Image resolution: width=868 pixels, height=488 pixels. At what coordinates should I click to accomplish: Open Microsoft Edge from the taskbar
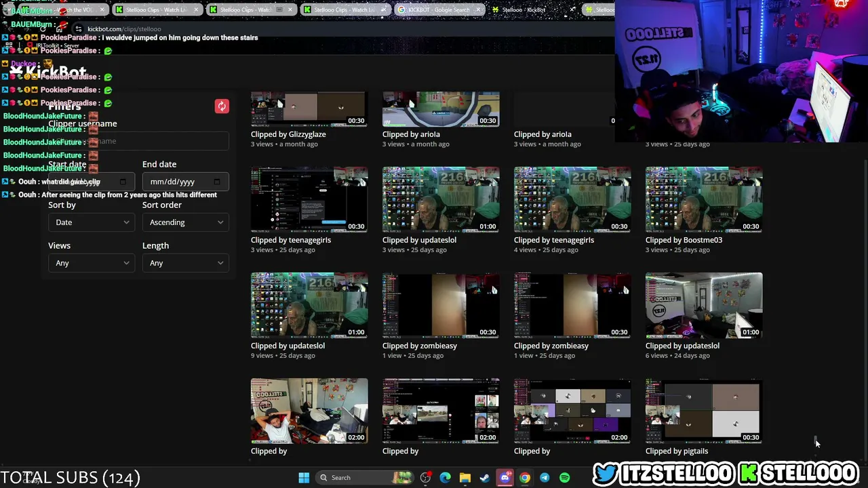coord(445,478)
